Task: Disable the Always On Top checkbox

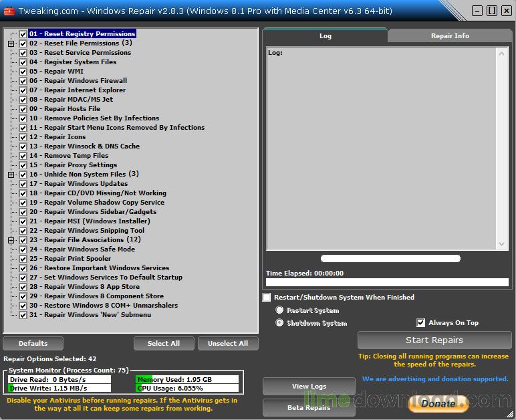Action: [x=421, y=323]
